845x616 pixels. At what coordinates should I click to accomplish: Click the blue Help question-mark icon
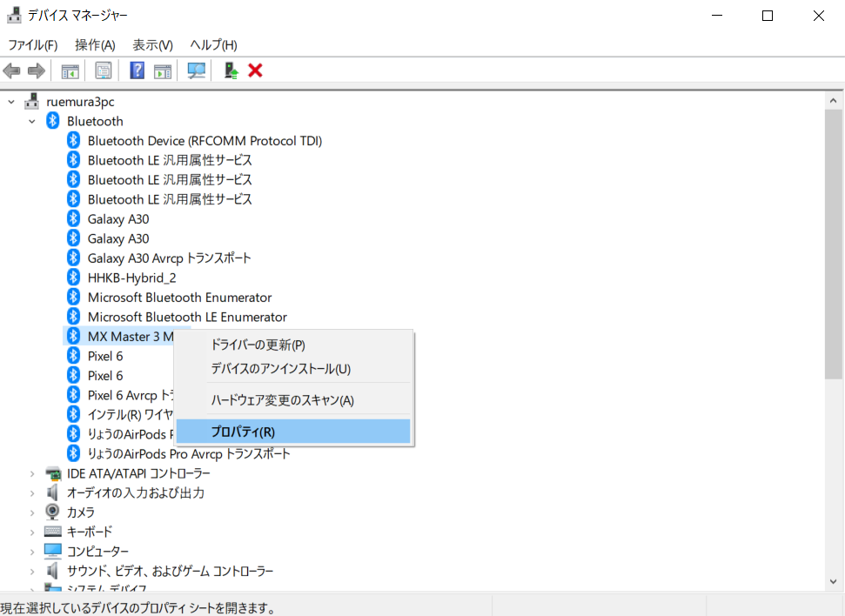point(137,70)
